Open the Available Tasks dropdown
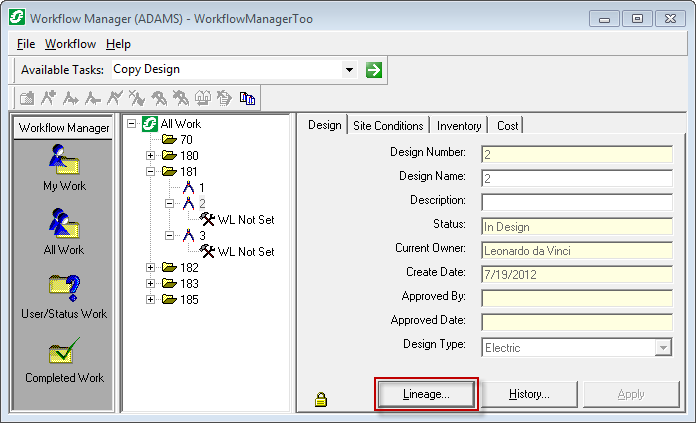Image resolution: width=696 pixels, height=423 pixels. (349, 70)
